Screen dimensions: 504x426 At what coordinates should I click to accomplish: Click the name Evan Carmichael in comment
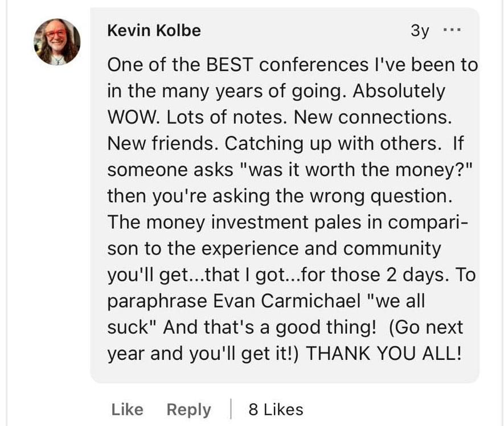(x=286, y=301)
